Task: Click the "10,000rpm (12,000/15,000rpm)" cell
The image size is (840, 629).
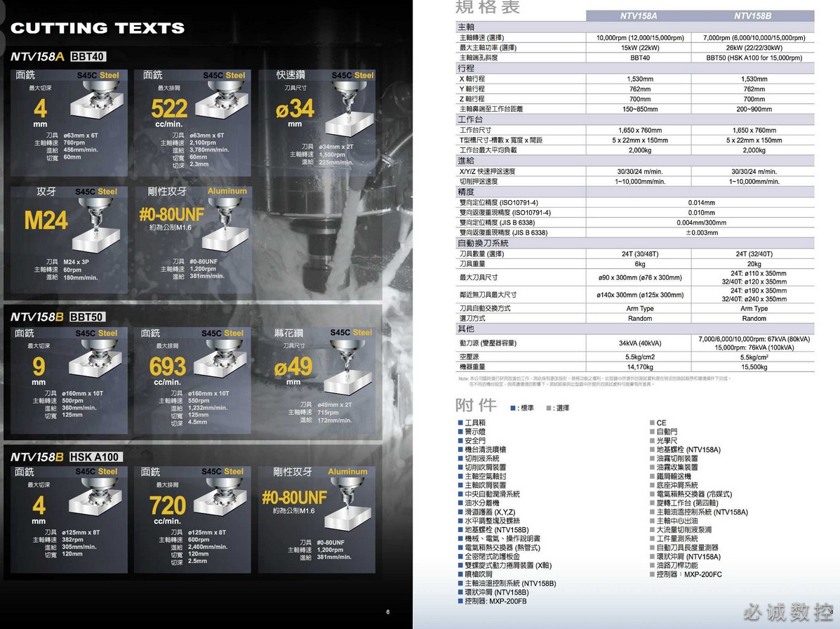Action: coord(640,37)
